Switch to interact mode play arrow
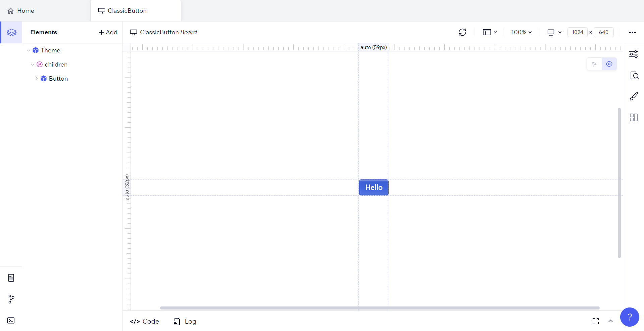Screen dimensions: 644x331 coord(594,64)
